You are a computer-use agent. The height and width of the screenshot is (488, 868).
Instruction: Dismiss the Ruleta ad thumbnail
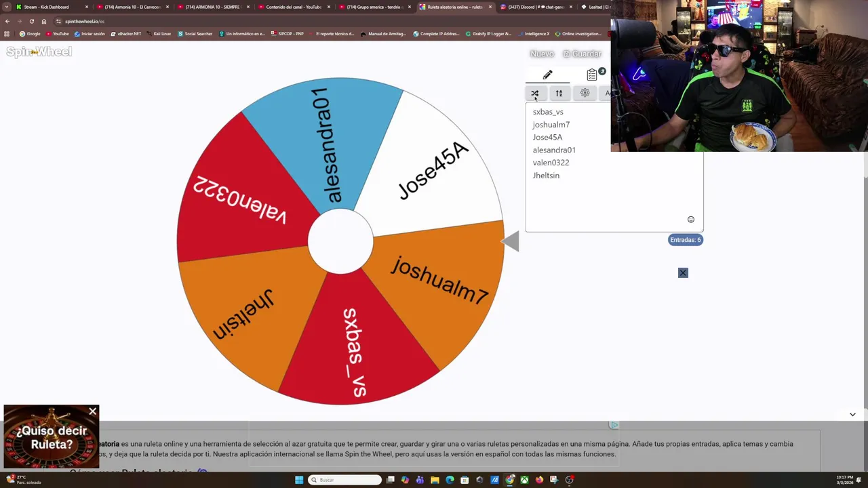pyautogui.click(x=93, y=411)
